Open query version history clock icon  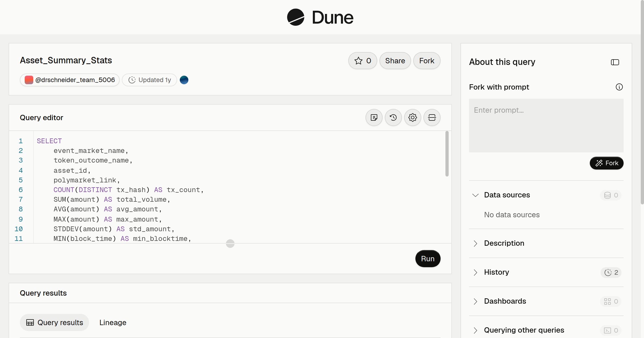(x=393, y=117)
